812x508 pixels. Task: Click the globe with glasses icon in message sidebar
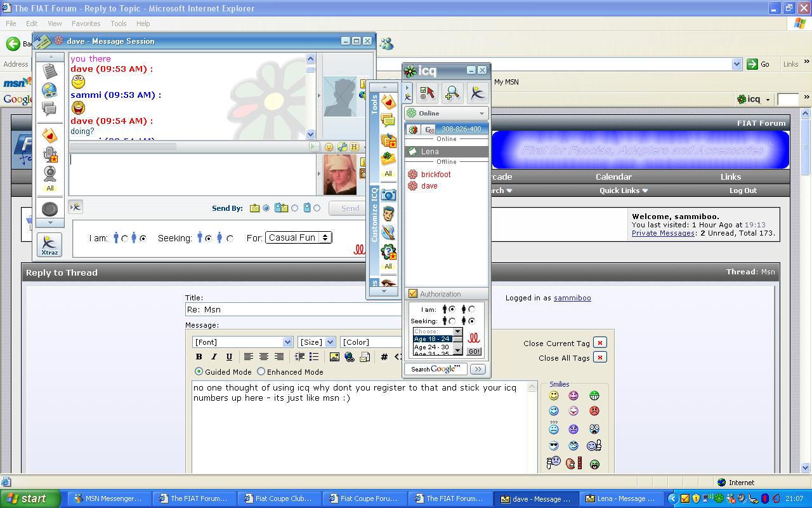[x=49, y=90]
